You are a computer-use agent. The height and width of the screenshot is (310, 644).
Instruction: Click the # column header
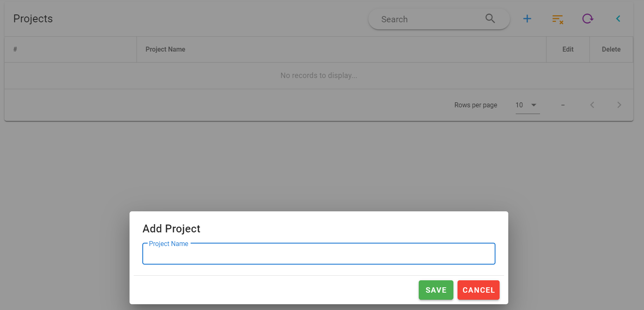(15, 50)
